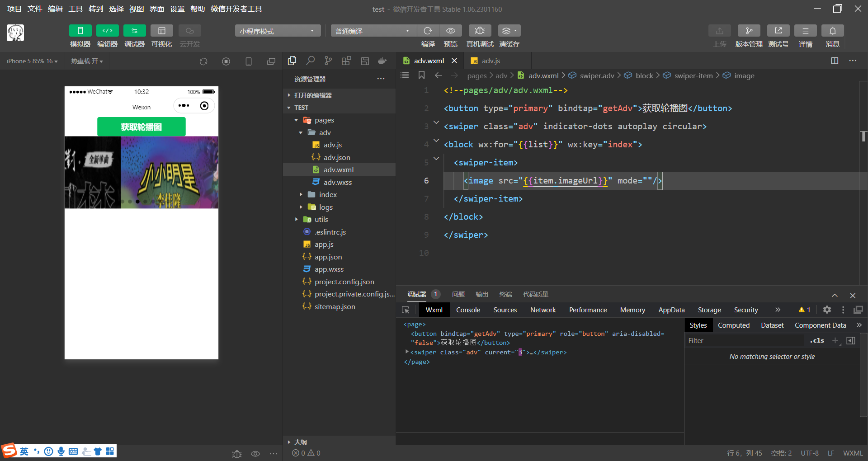Open version management

[x=749, y=31]
